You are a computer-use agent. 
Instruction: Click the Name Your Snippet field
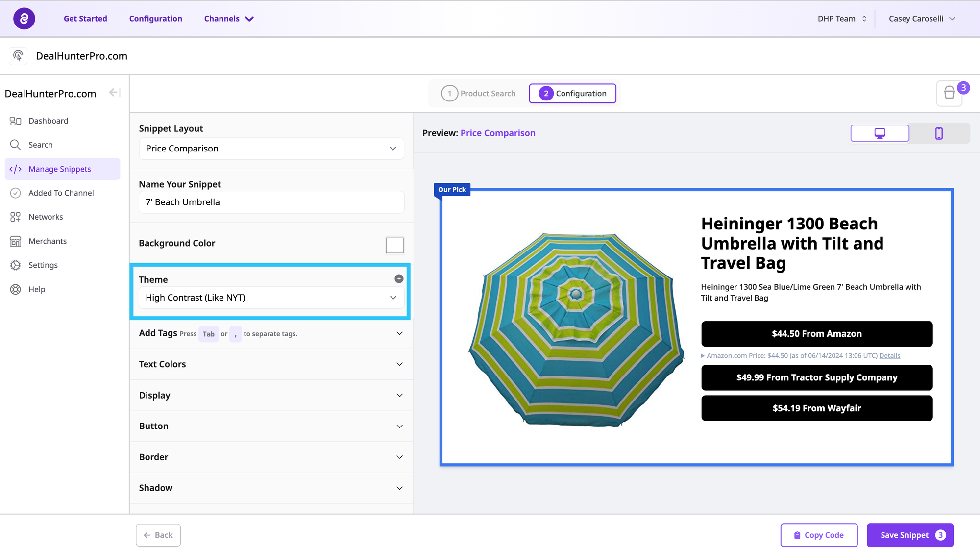(271, 202)
